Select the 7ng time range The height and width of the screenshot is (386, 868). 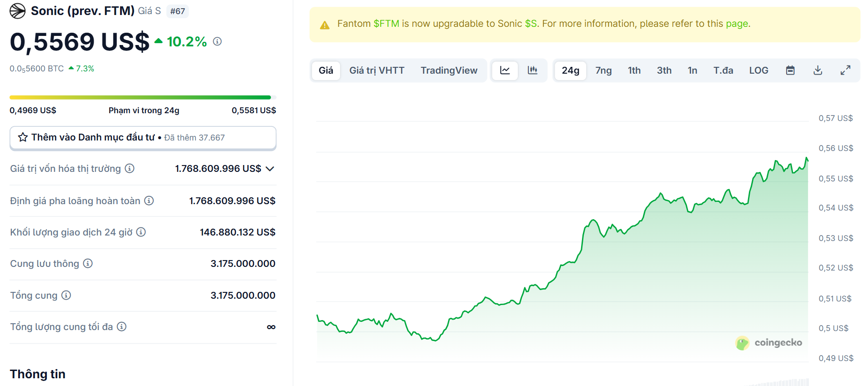[603, 70]
